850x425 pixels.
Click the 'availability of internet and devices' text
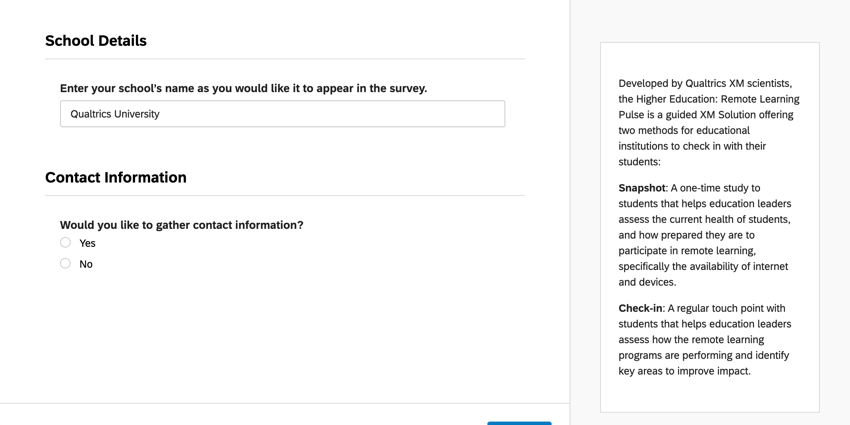(703, 274)
